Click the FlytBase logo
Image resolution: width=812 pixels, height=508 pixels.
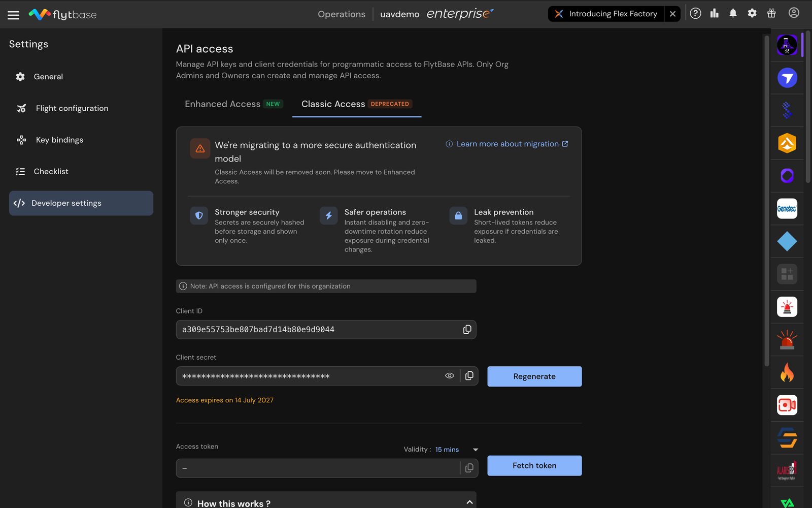click(62, 14)
